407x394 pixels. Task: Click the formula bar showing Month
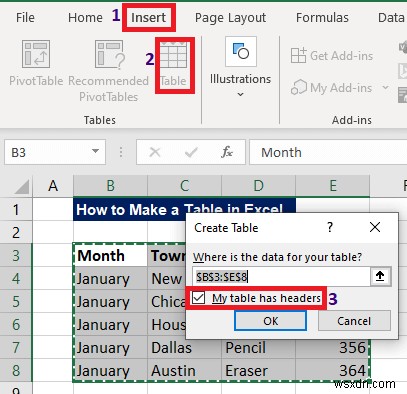point(328,152)
